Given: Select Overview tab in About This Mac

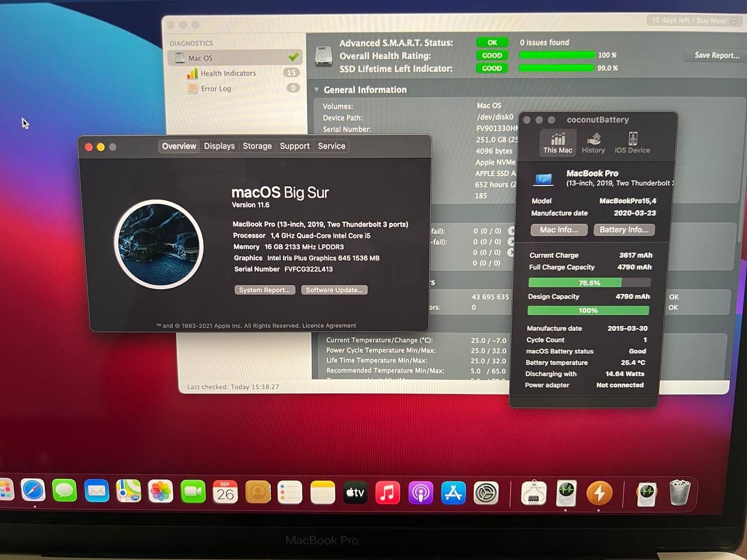Looking at the screenshot, I should click(x=179, y=146).
